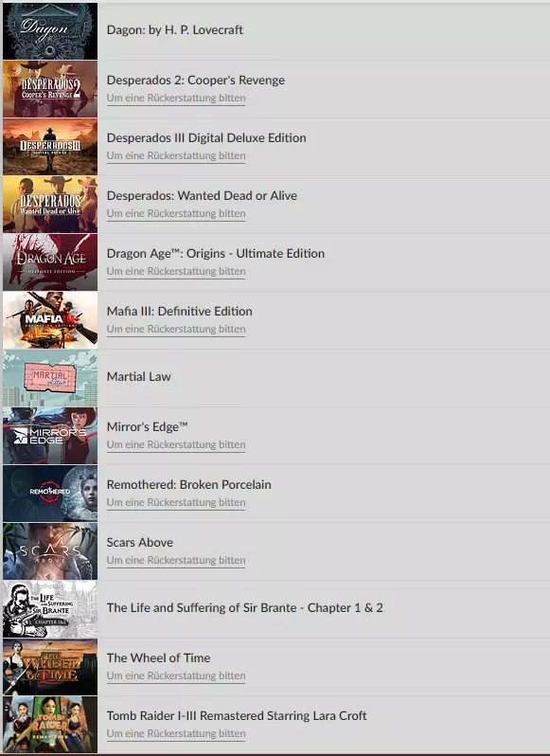Select the Martial Law game cover
This screenshot has height=756, width=550.
click(x=50, y=378)
